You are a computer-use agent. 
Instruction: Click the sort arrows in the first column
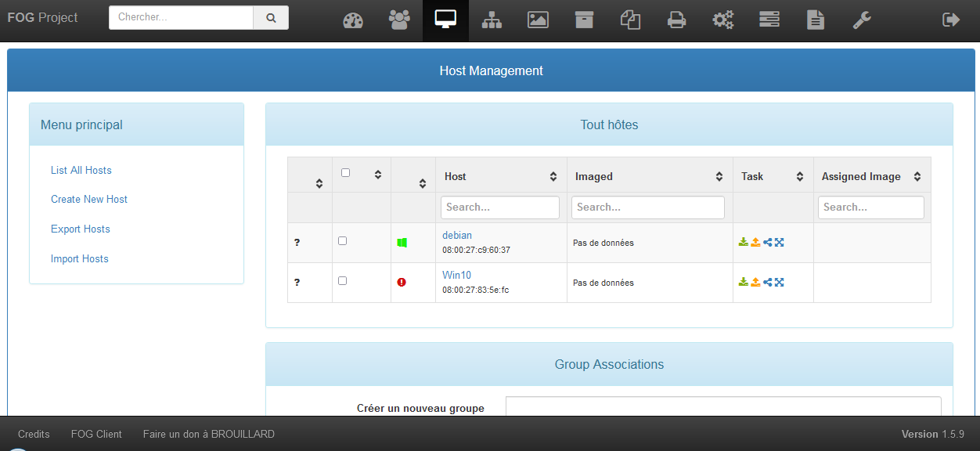(319, 184)
